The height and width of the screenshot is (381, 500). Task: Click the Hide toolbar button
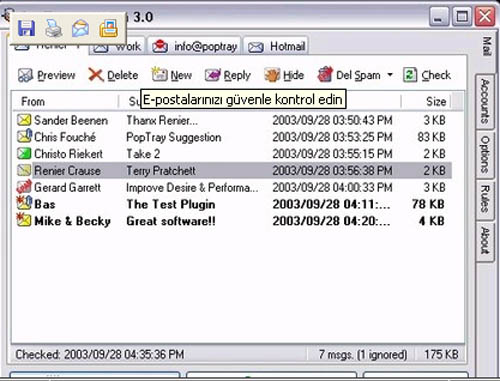[284, 75]
